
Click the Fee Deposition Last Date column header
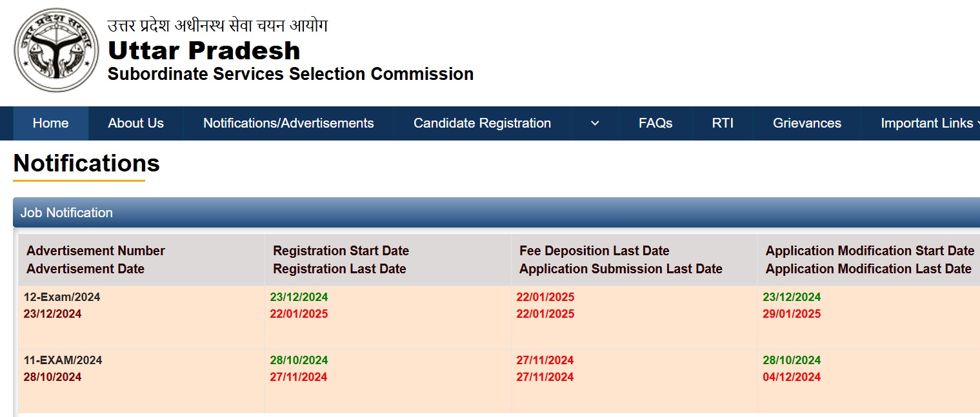(x=594, y=251)
